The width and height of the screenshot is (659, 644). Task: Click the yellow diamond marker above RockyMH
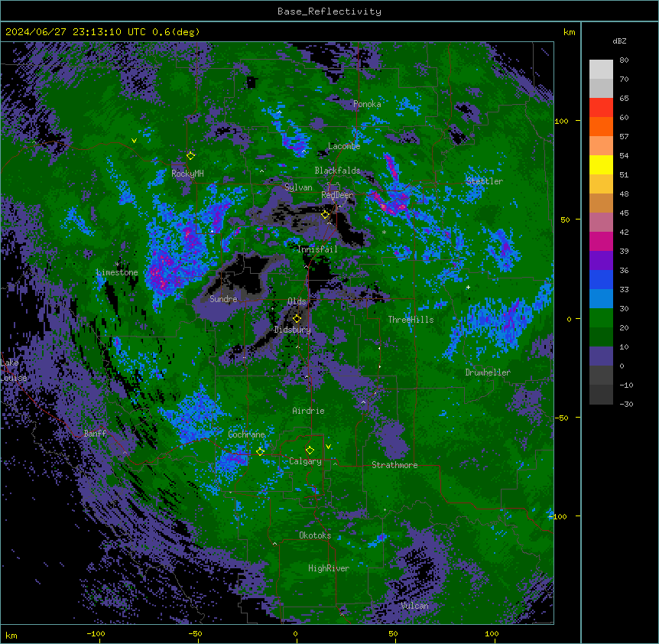coord(191,156)
